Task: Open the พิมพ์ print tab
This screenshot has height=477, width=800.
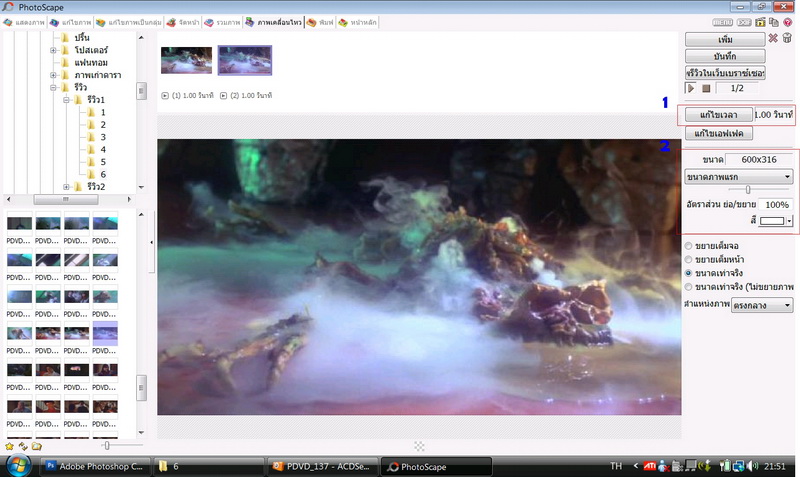Action: click(320, 22)
